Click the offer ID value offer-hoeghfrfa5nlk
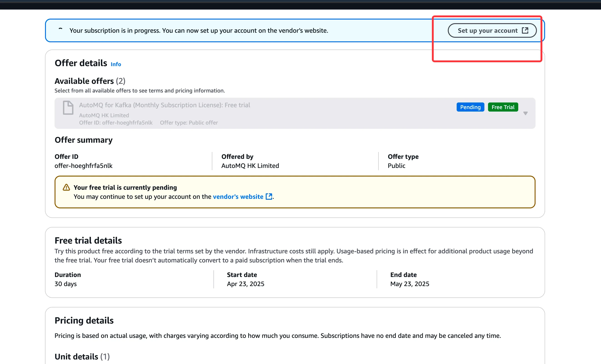The width and height of the screenshot is (601, 364). pos(83,166)
